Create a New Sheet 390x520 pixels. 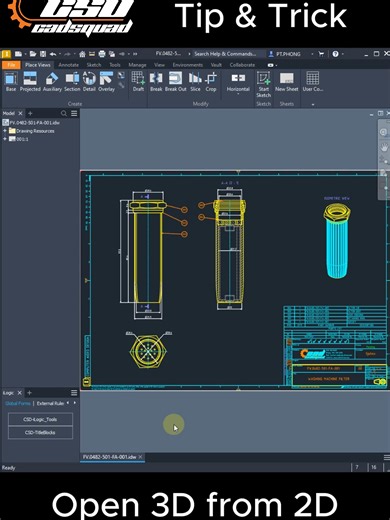(286, 82)
